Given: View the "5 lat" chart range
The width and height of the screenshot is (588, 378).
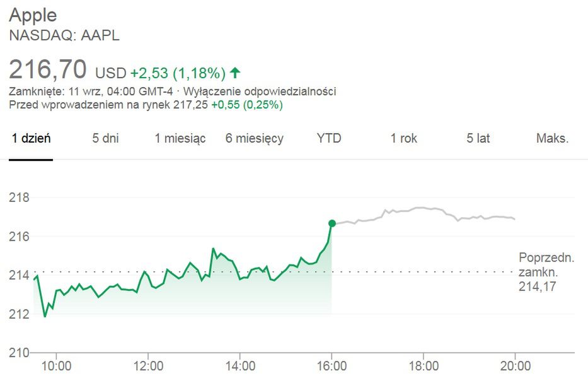Looking at the screenshot, I should coord(478,138).
